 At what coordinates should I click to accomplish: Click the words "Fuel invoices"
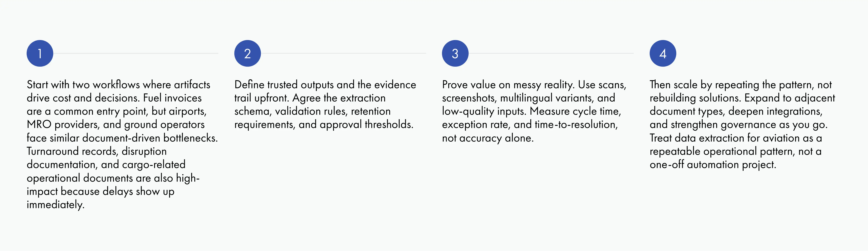[172, 98]
